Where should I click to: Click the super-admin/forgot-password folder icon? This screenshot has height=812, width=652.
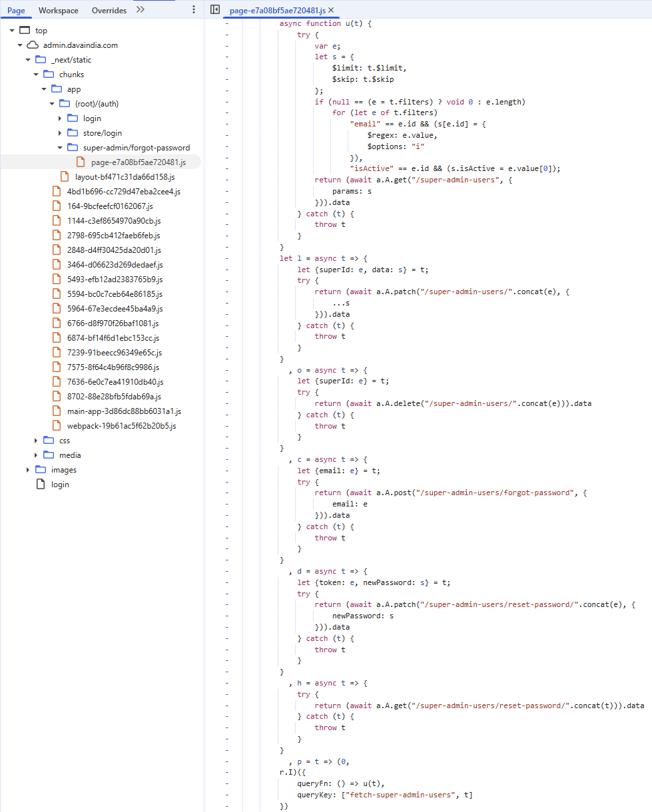point(73,148)
